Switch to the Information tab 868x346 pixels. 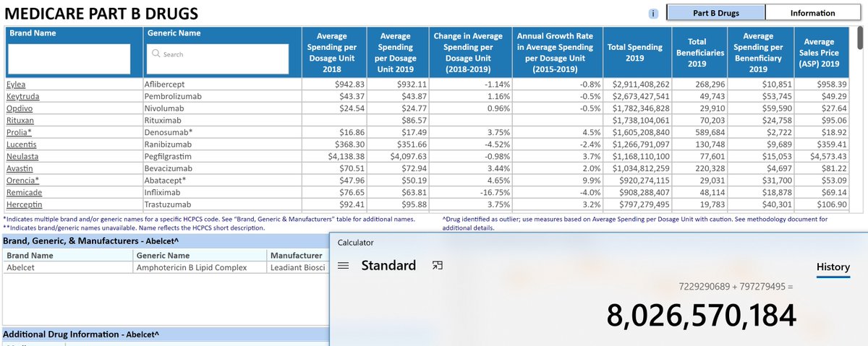tap(812, 13)
